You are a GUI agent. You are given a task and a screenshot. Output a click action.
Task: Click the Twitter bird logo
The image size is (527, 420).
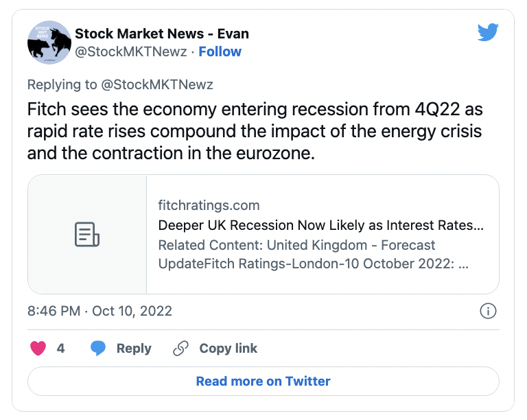488,32
